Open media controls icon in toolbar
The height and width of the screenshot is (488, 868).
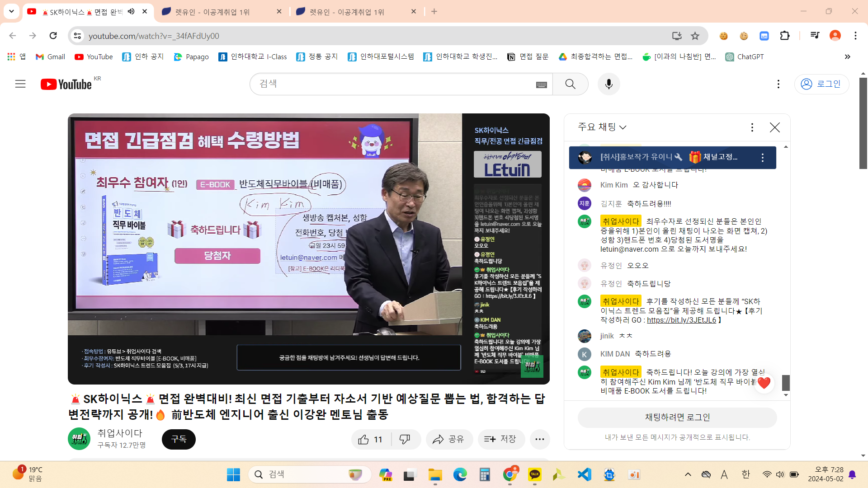[815, 36]
